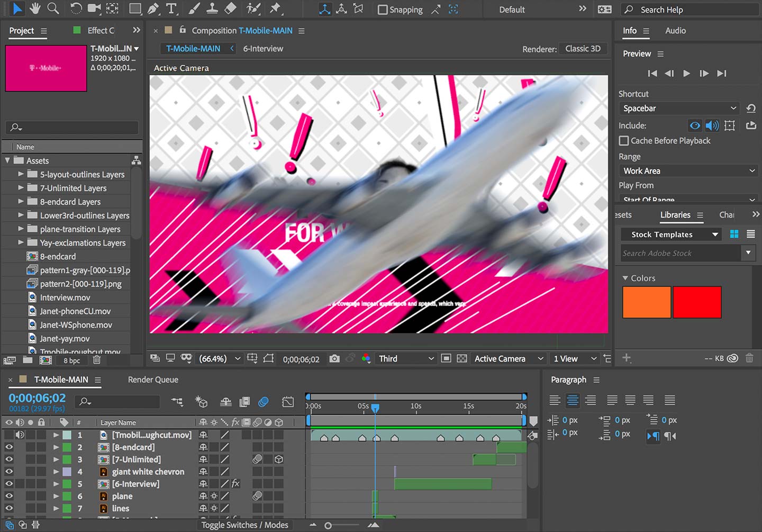Click the Search Adobe Stock field
This screenshot has width=762, height=532.
[682, 253]
